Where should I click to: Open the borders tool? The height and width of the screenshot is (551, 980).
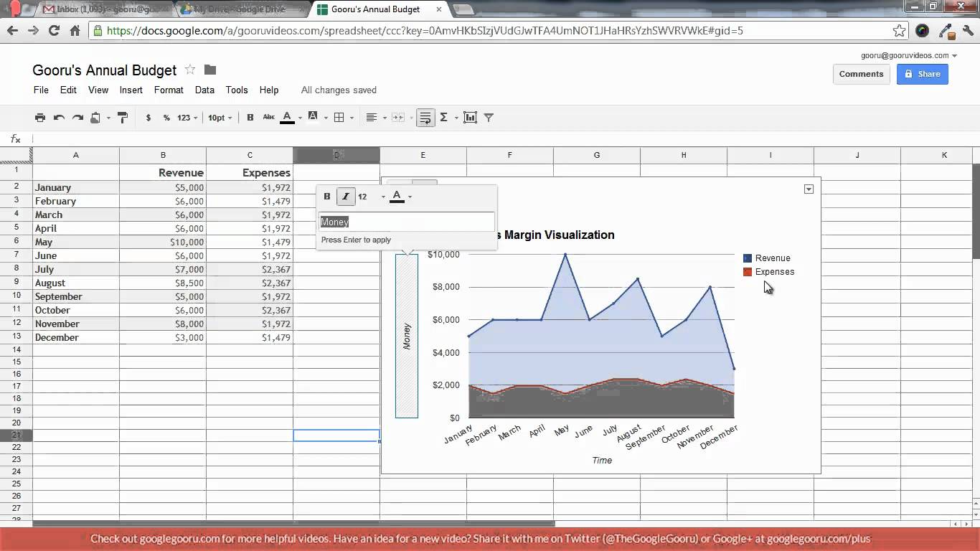pyautogui.click(x=339, y=118)
